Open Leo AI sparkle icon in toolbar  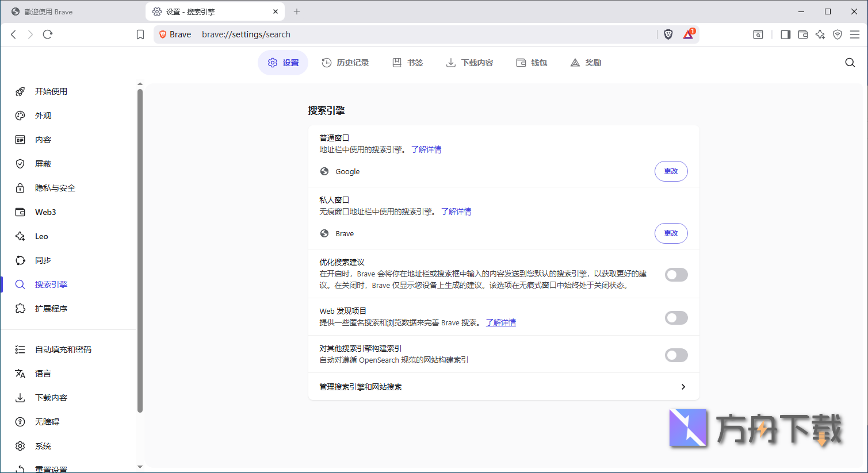point(820,34)
